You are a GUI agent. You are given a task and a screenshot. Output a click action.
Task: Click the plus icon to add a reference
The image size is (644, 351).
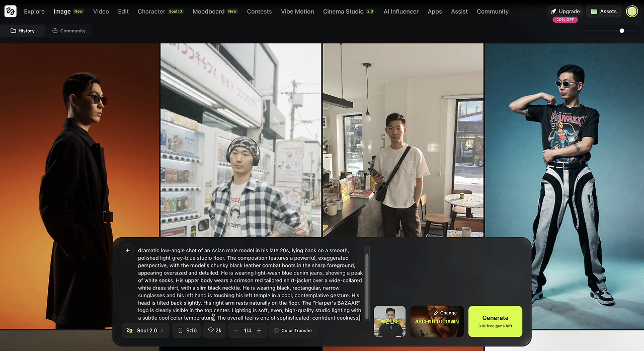coord(127,250)
